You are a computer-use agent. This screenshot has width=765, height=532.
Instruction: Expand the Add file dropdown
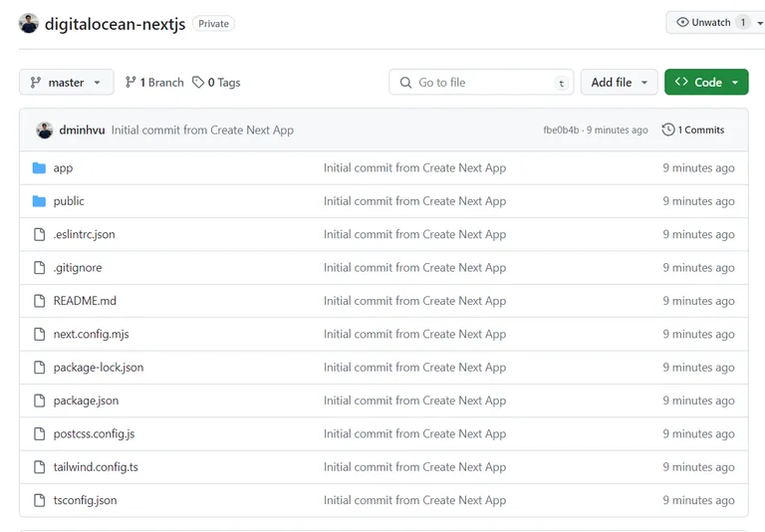coord(620,82)
